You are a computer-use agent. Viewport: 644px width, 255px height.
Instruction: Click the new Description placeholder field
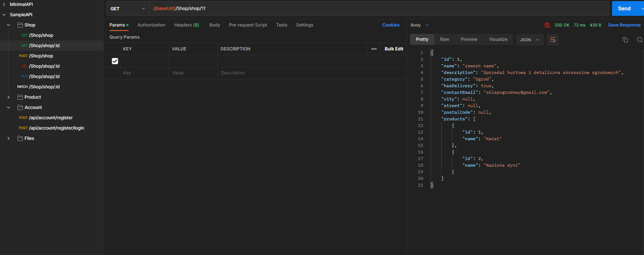pyautogui.click(x=312, y=73)
